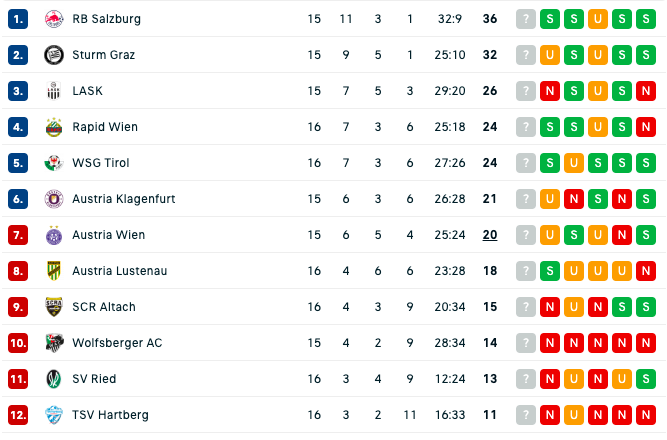Viewport: 667px width, 440px height.
Task: Click LASK's rightmost red N badge
Action: 646,91
